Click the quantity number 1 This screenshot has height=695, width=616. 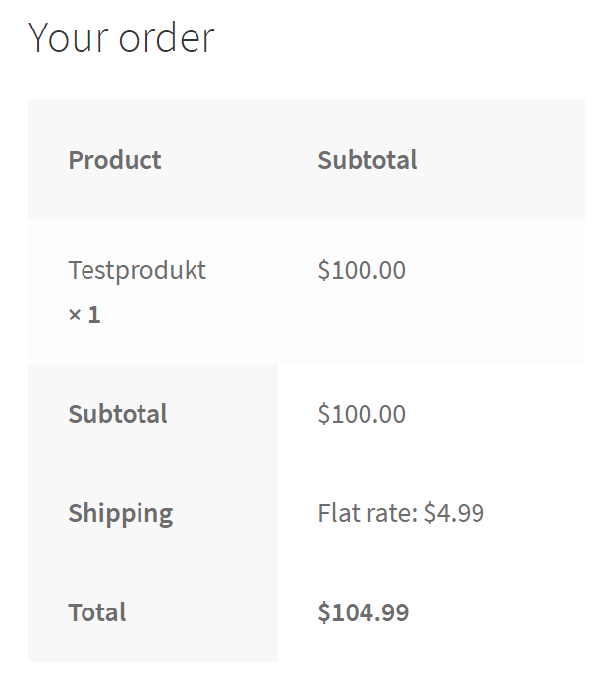(94, 316)
